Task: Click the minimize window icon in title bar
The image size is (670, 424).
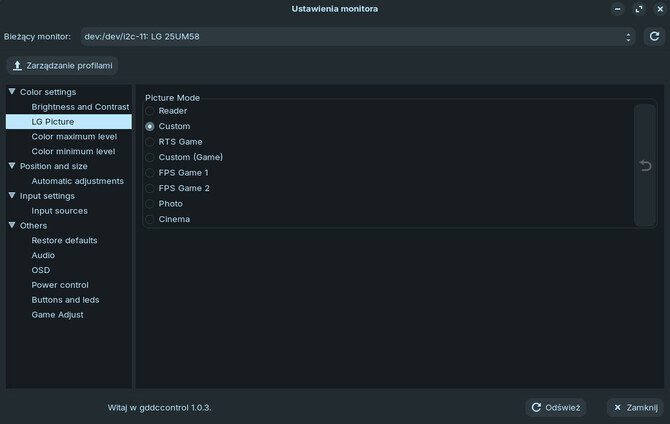Action: [x=618, y=9]
